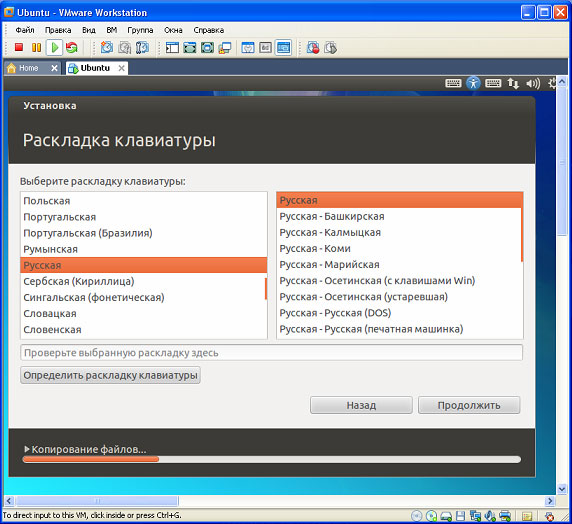
Task: Open the Справка menu
Action: [x=209, y=30]
